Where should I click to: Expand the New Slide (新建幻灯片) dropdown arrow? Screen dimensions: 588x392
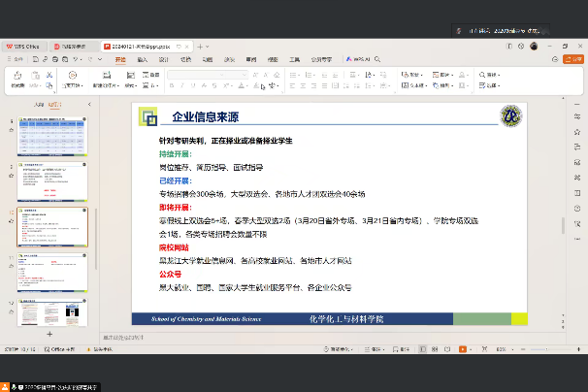click(x=114, y=85)
